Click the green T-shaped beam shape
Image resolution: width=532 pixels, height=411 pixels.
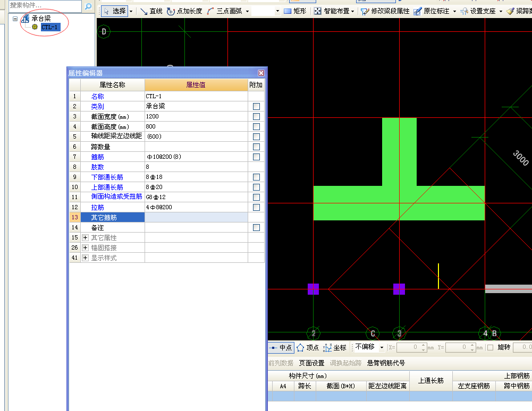[x=399, y=203]
